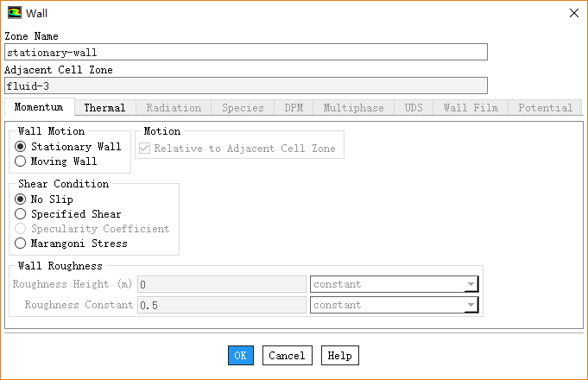Open the Species tab

pyautogui.click(x=243, y=108)
